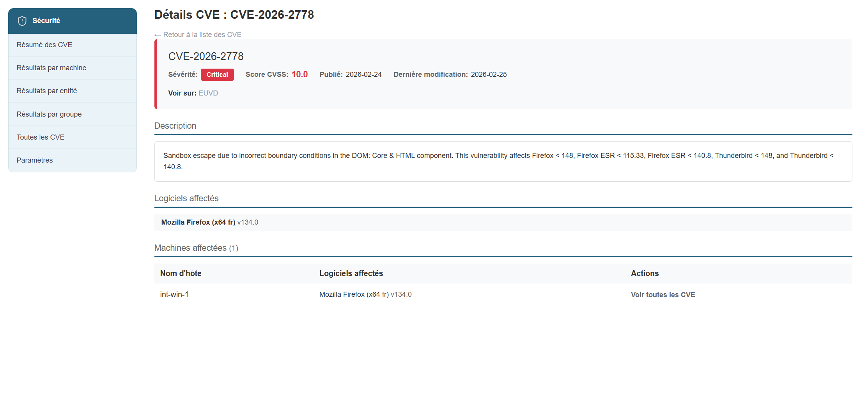Screen dimensions: 868x411
Task: Select Résultats par groupe in sidebar
Action: [49, 114]
